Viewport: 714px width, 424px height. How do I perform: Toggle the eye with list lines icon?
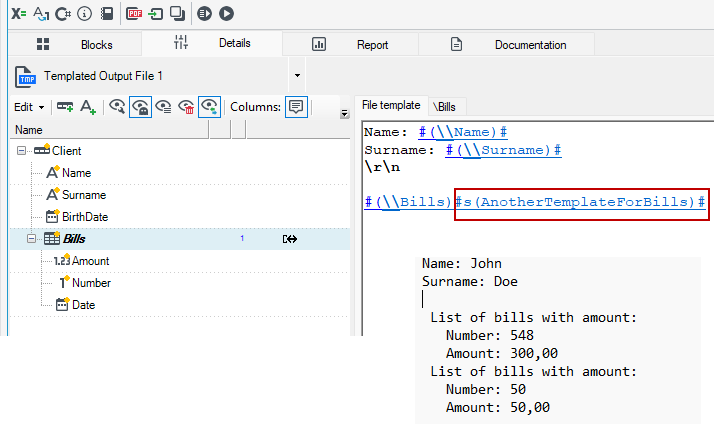163,107
